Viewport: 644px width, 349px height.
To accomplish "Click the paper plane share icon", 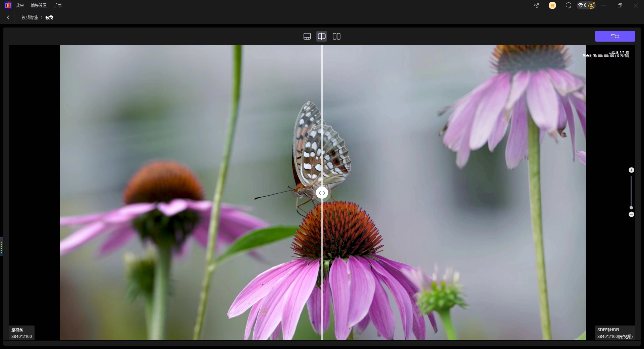I will click(x=536, y=5).
